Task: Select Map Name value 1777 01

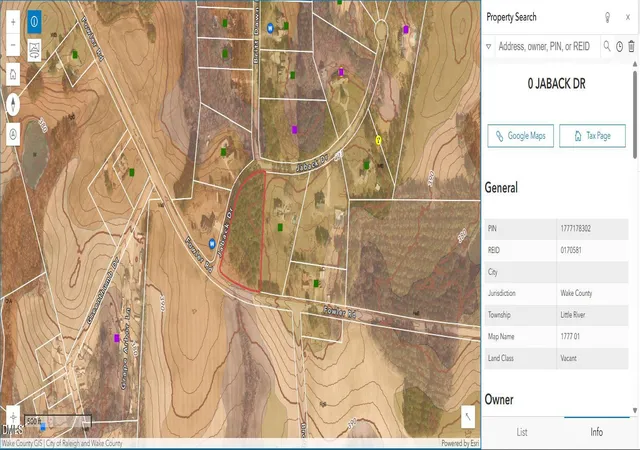Action: pyautogui.click(x=570, y=336)
